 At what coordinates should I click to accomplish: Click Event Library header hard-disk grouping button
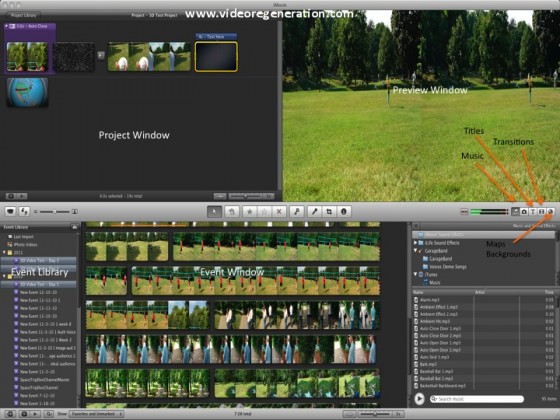coord(74,227)
